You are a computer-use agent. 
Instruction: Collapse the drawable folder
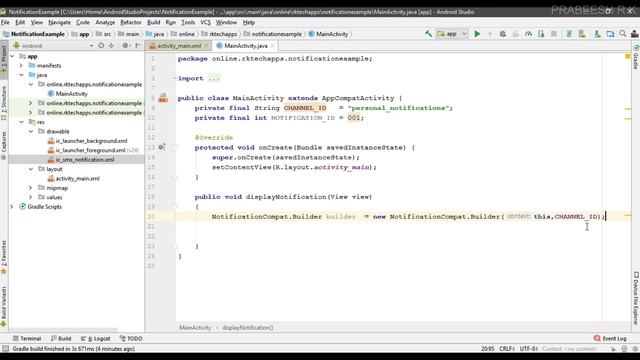pyautogui.click(x=31, y=131)
